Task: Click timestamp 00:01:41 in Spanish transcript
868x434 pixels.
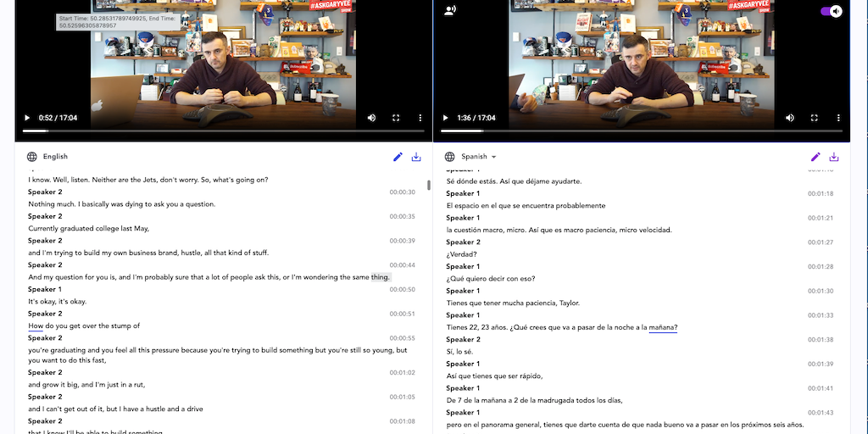Action: (821, 388)
